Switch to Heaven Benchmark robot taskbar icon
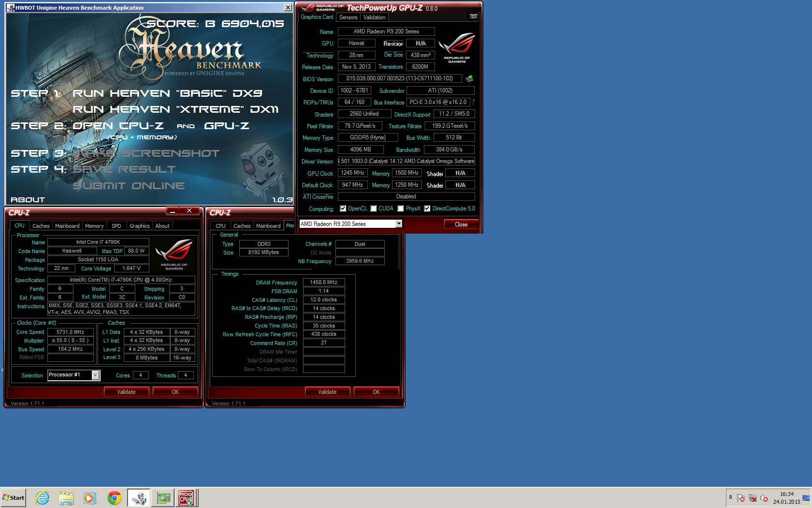This screenshot has height=508, width=812. coord(139,498)
